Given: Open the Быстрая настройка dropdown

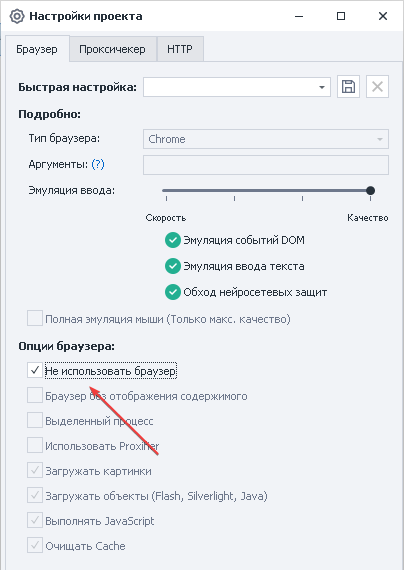Looking at the screenshot, I should click(237, 87).
